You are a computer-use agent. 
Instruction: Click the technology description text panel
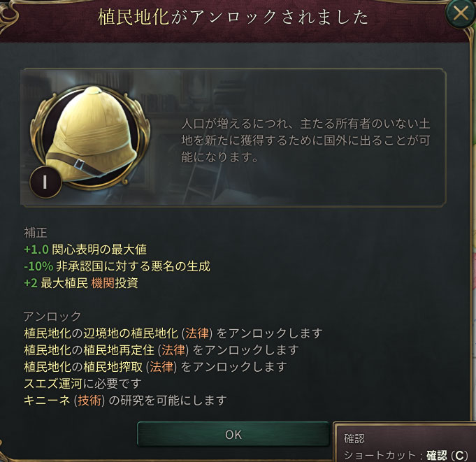(305, 140)
